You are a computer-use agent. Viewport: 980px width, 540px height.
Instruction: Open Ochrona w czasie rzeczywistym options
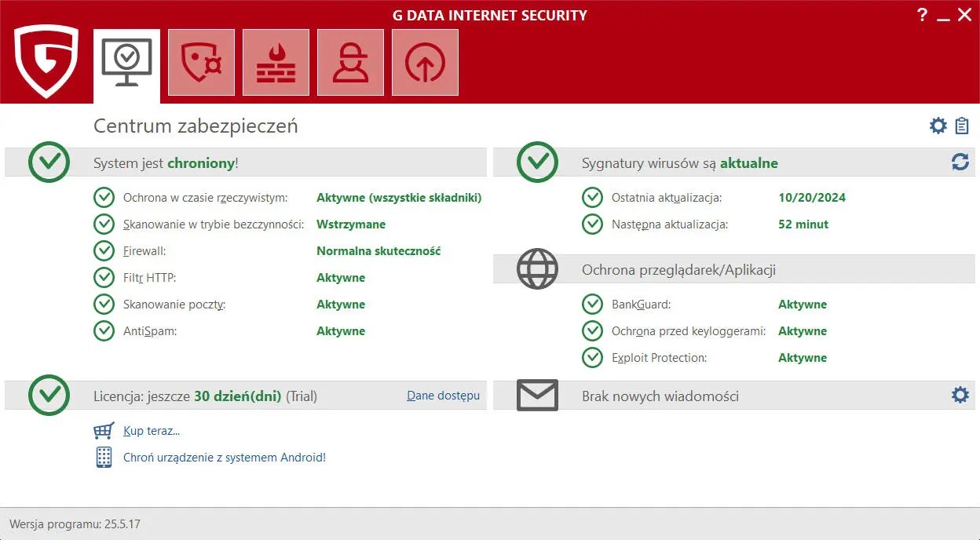[399, 197]
